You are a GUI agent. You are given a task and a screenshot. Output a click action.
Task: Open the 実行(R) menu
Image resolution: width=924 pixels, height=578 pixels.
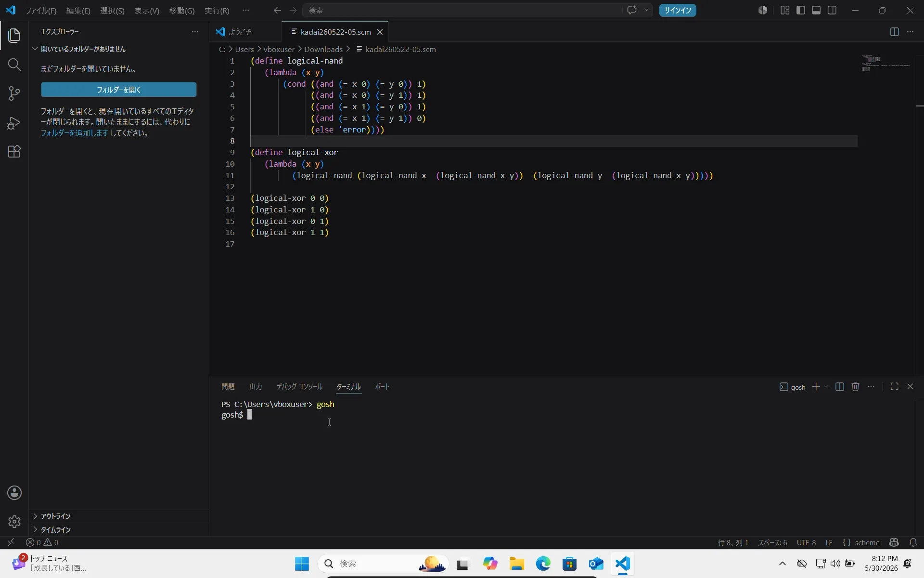(217, 11)
